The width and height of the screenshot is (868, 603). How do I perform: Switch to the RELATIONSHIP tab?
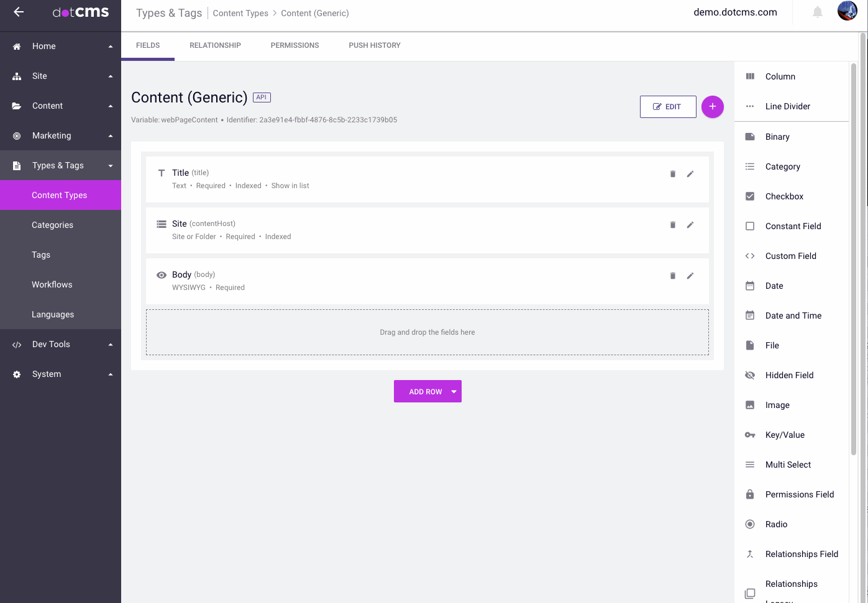tap(215, 45)
